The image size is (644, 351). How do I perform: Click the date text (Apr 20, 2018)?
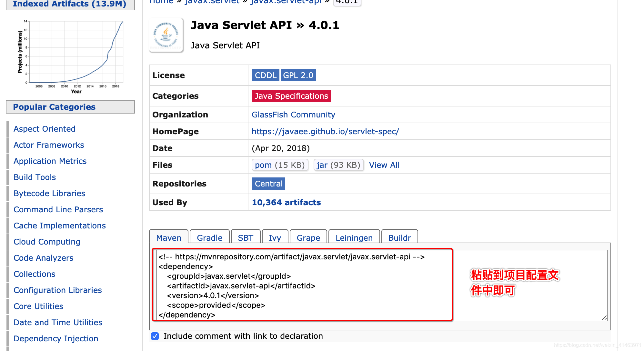(281, 148)
